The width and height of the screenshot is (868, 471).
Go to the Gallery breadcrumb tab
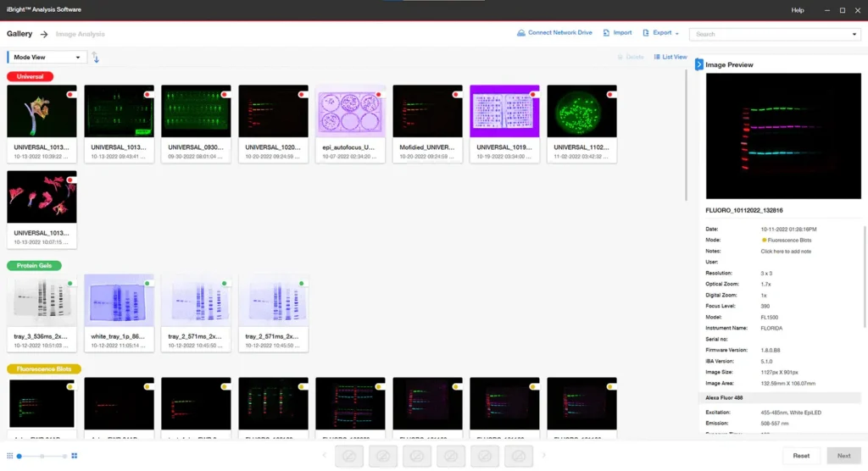[x=19, y=34]
